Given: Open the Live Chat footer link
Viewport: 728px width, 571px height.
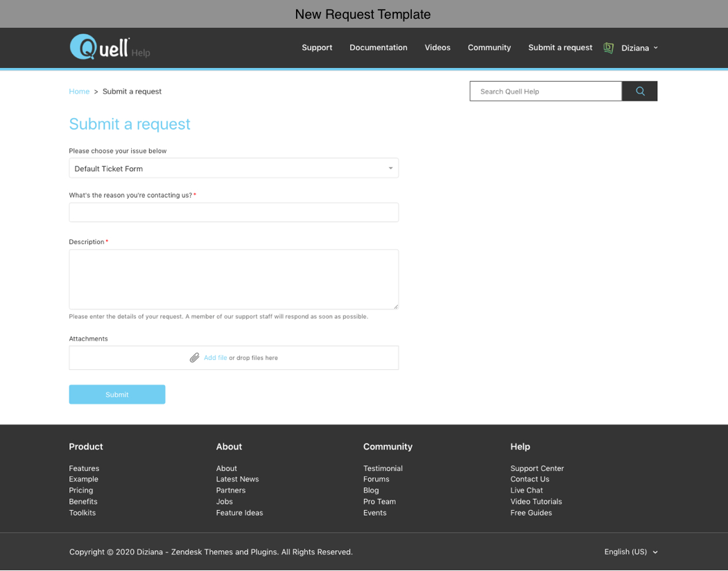Looking at the screenshot, I should (526, 491).
